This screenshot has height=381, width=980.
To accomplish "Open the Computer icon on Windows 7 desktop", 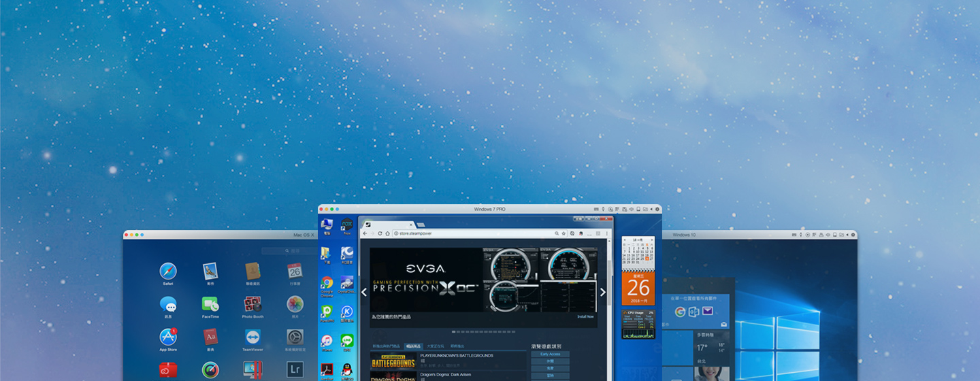I will (327, 224).
